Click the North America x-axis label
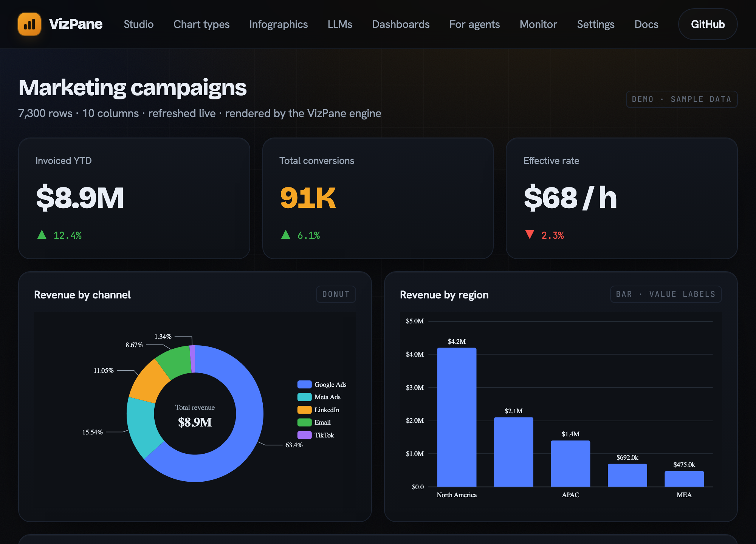The height and width of the screenshot is (544, 756). click(x=457, y=495)
